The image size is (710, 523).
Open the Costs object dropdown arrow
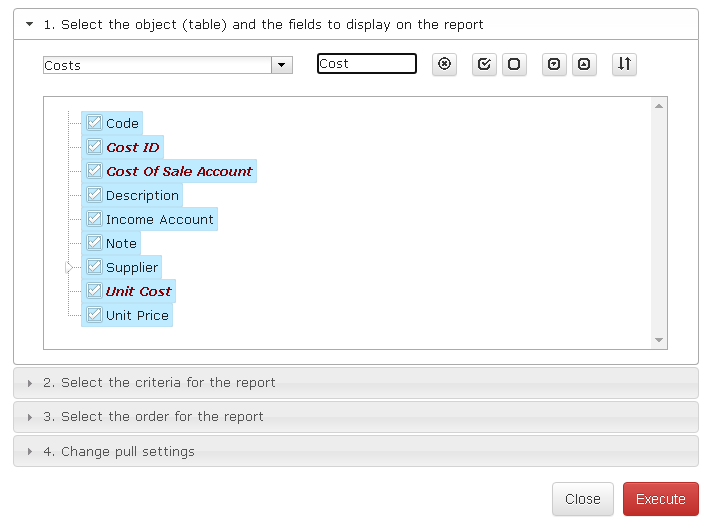click(x=282, y=65)
